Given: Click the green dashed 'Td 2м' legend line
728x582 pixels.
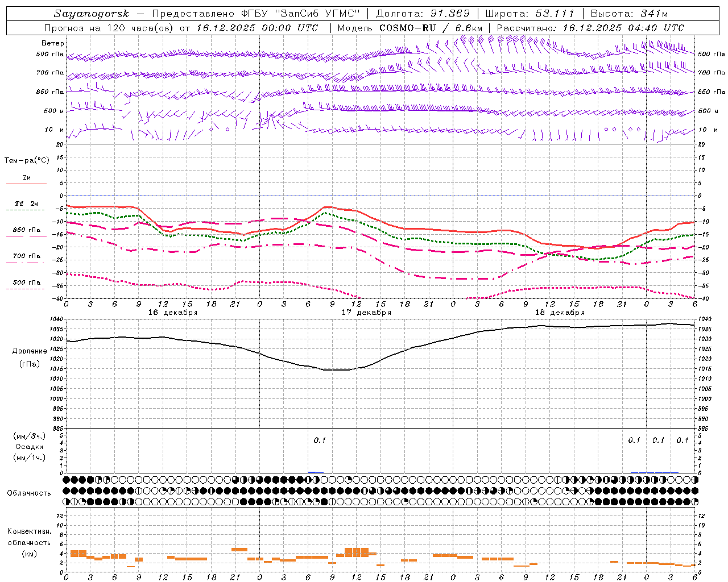Looking at the screenshot, I should tap(26, 210).
